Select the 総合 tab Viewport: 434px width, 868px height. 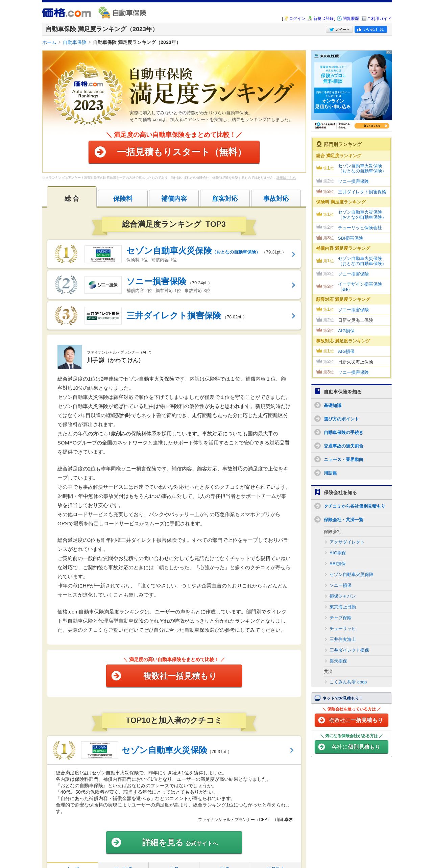[72, 197]
